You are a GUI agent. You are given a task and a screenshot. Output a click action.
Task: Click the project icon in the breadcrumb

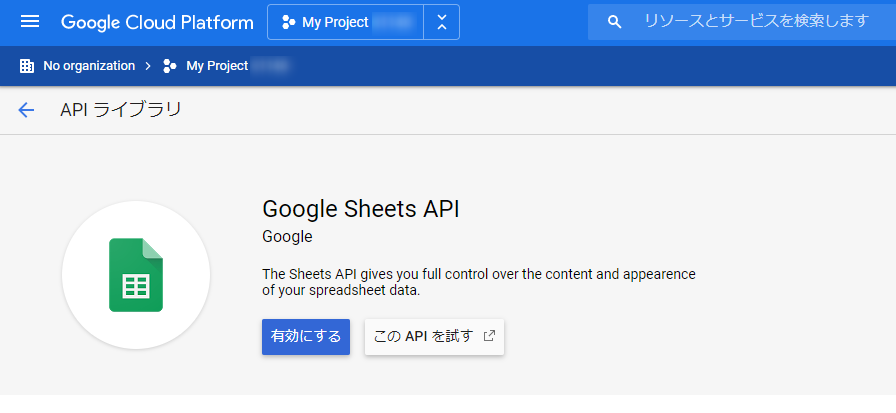(x=170, y=66)
